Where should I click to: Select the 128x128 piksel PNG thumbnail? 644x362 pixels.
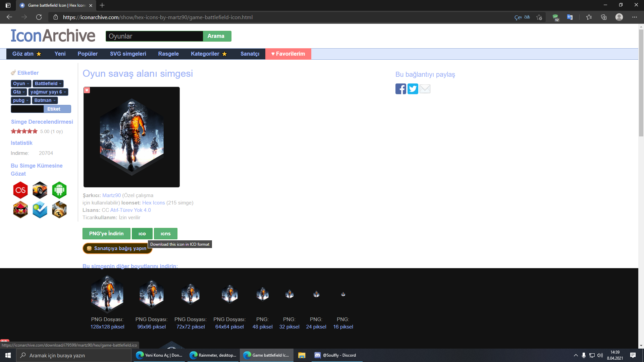pos(107,294)
